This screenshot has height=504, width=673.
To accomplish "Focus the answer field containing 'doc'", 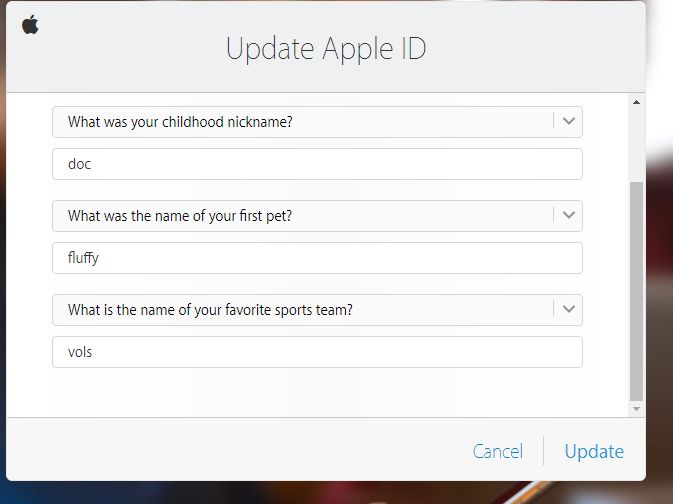I will point(317,164).
